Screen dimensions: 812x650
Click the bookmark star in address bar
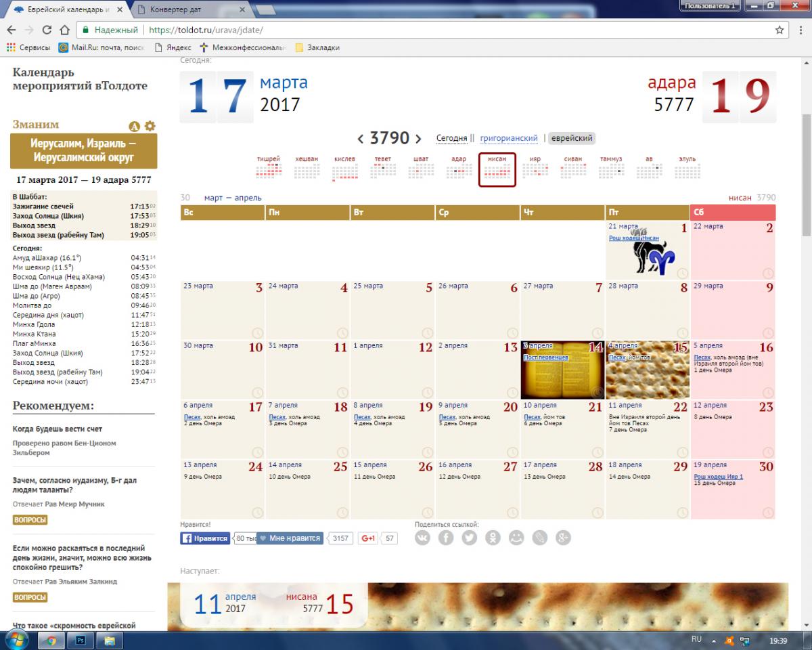780,30
